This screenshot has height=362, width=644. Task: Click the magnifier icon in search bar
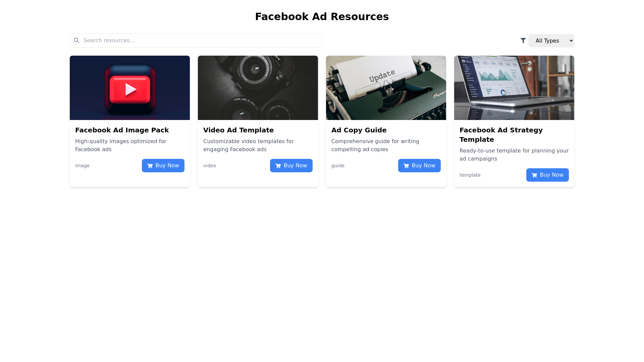76,41
